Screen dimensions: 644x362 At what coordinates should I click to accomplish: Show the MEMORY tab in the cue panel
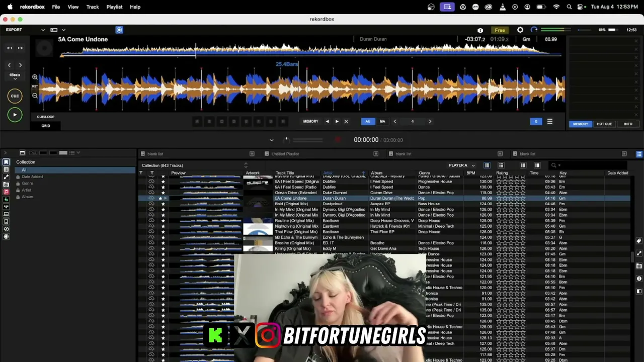click(580, 124)
